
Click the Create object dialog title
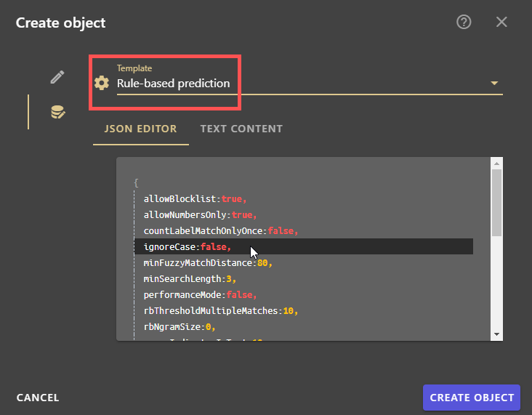click(x=61, y=23)
